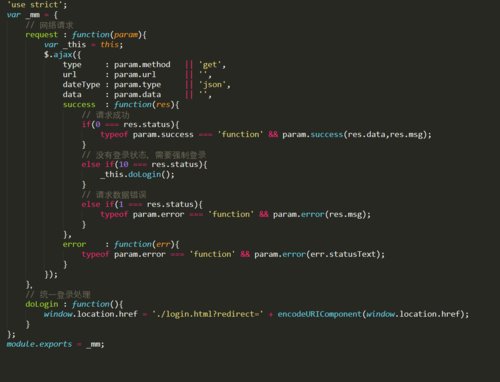500x382 pixels.
Task: Click the param.url value
Action: 135,75
